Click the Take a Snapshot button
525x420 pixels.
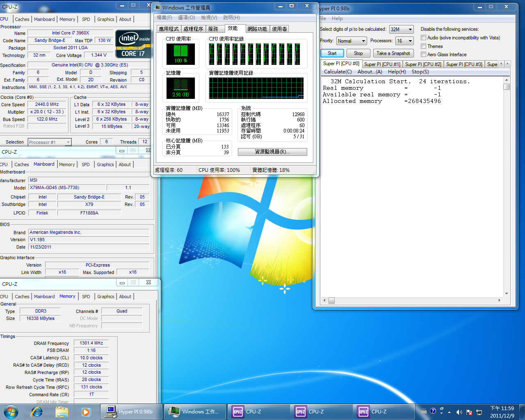pyautogui.click(x=393, y=53)
